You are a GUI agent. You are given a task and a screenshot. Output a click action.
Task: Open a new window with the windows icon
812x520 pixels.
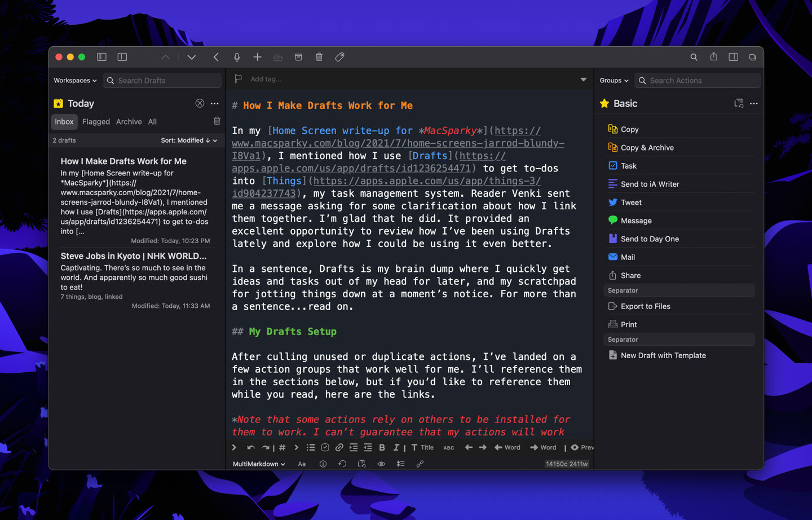click(x=752, y=57)
